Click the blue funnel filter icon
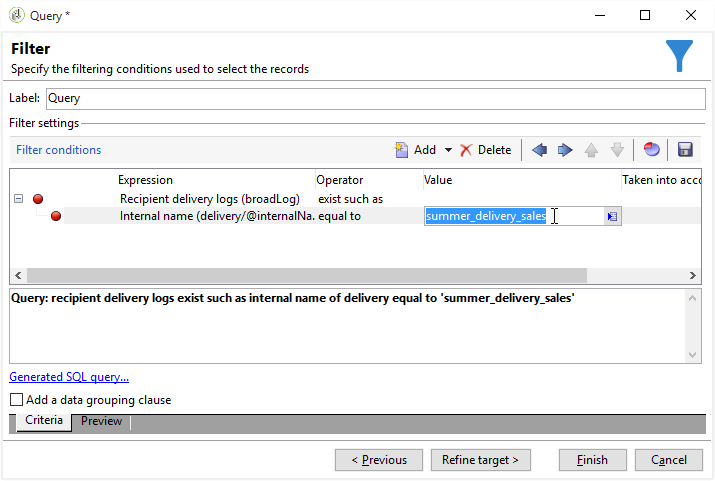The image size is (715, 481). pos(679,56)
